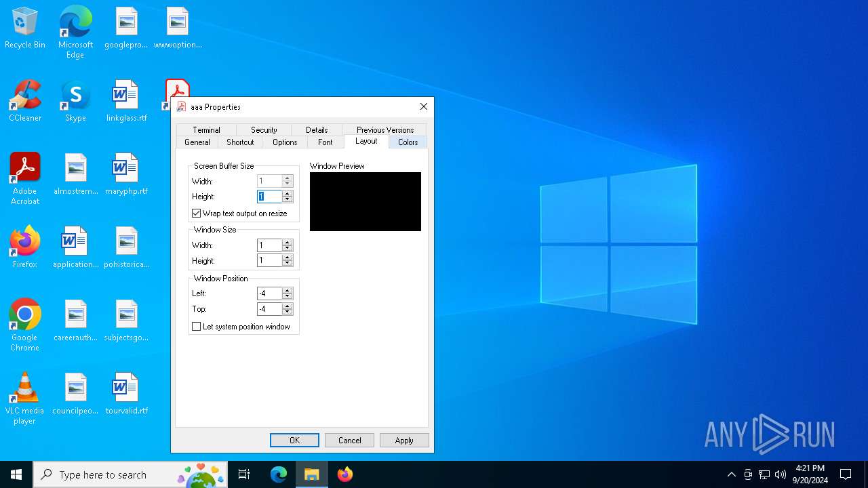
Task: Select the application Word document icon
Action: click(75, 248)
